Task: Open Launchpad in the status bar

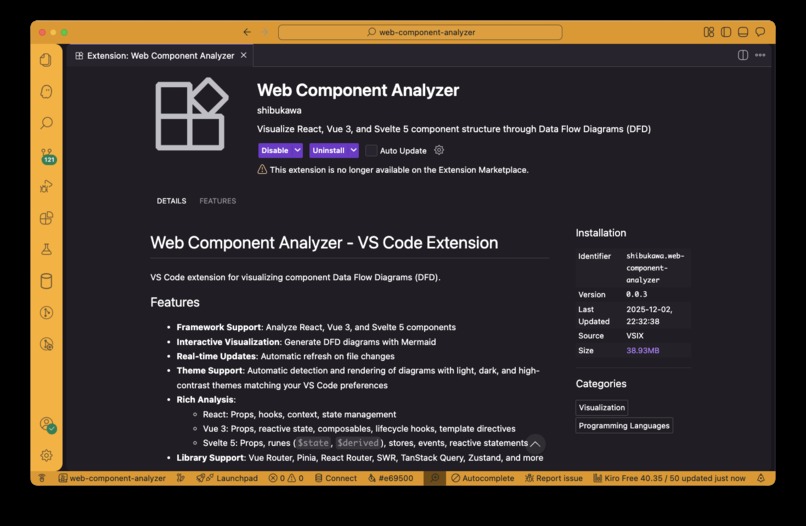Action: (x=227, y=478)
